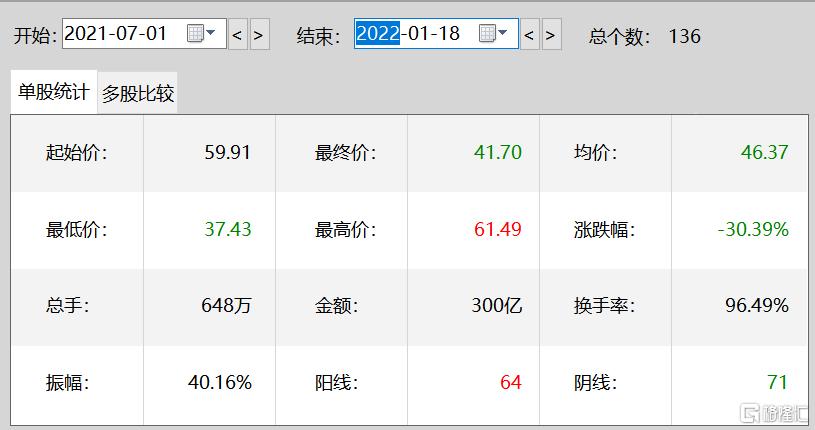815x430 pixels.
Task: Click the 振幅 value 40.16%
Action: pos(220,382)
